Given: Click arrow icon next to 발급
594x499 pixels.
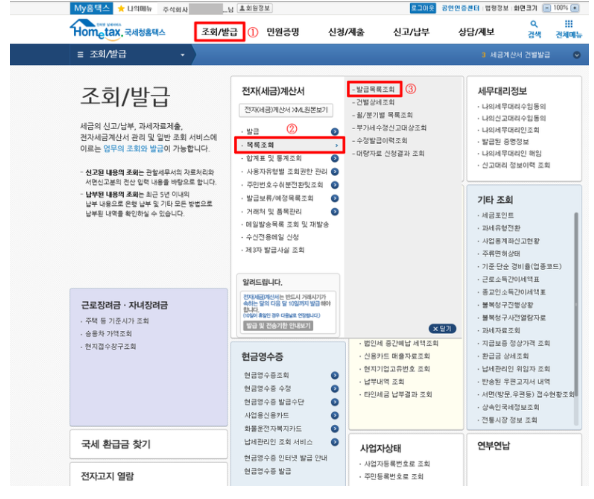Looking at the screenshot, I should point(335,131).
